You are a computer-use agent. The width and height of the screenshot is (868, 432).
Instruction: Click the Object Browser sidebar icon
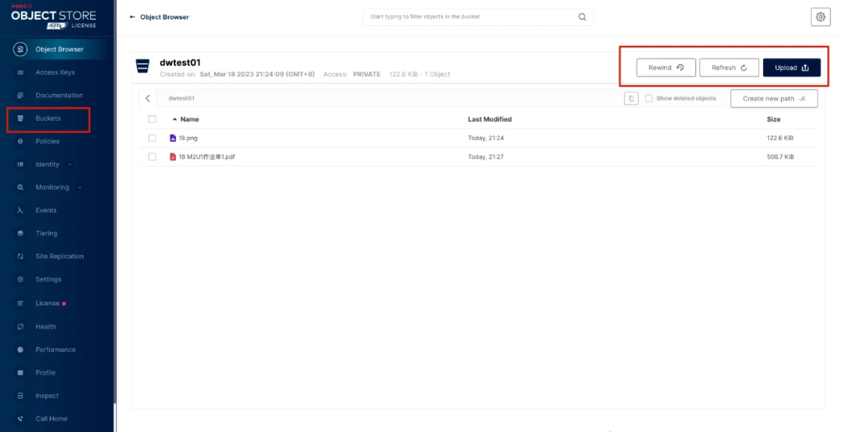(21, 50)
